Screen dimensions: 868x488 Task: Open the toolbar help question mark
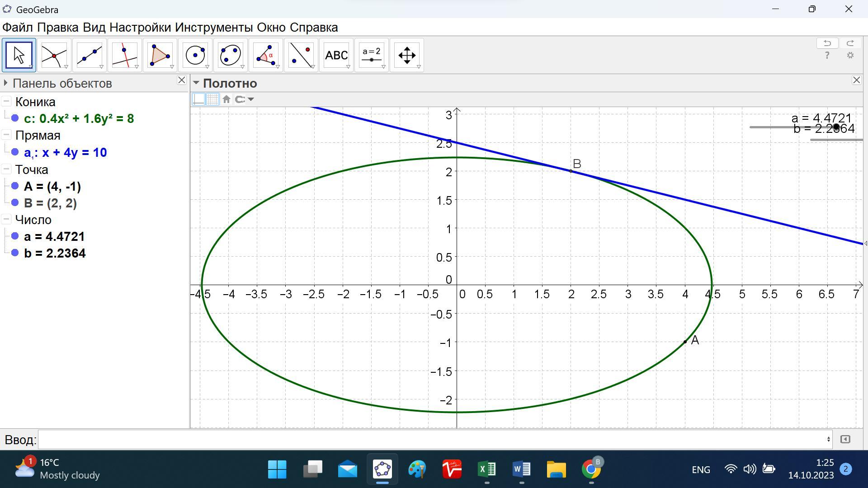[x=827, y=55]
